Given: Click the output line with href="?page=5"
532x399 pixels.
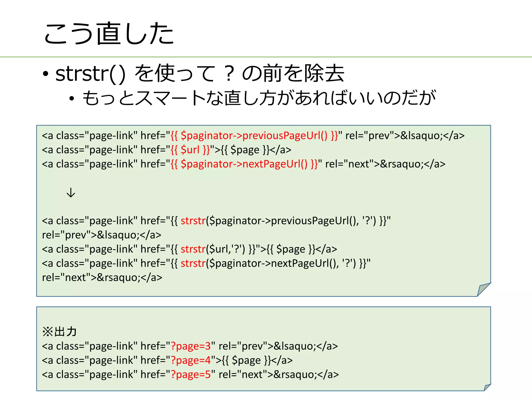Looking at the screenshot, I should (190, 375).
